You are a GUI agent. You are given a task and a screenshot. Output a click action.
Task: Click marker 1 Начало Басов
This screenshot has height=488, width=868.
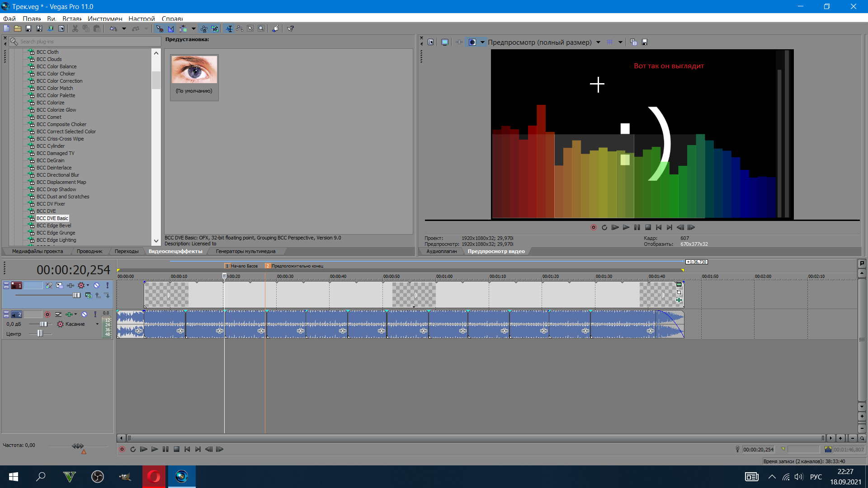(242, 266)
